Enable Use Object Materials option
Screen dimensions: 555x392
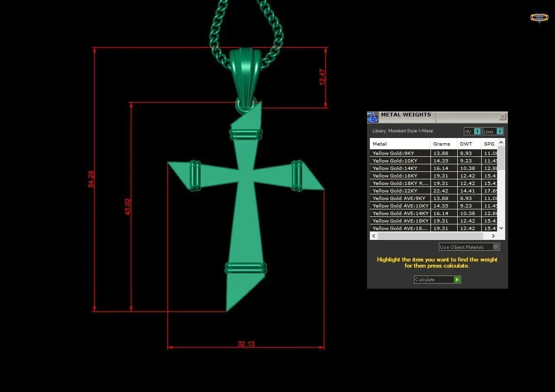(469, 247)
